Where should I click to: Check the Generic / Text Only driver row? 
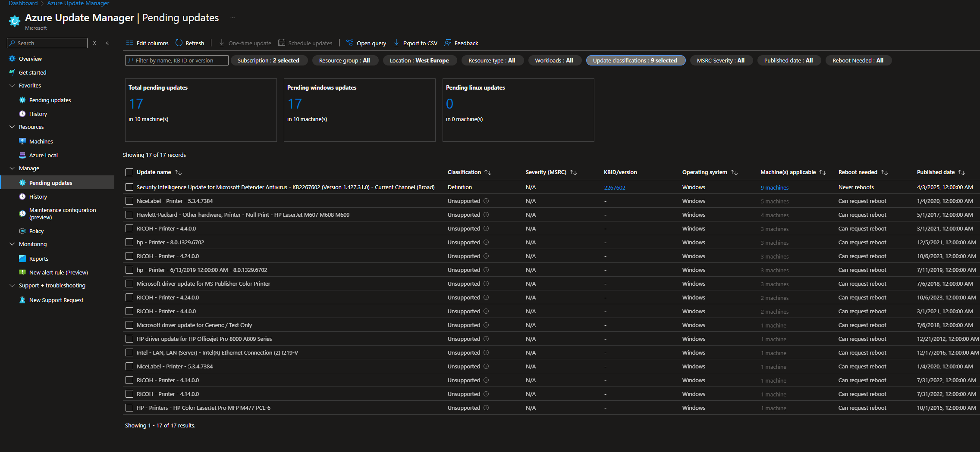[x=129, y=325]
